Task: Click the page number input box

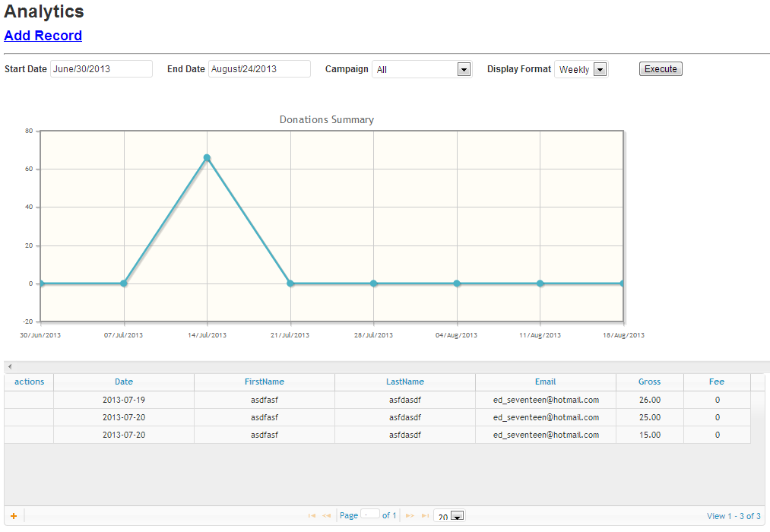Action: (369, 514)
